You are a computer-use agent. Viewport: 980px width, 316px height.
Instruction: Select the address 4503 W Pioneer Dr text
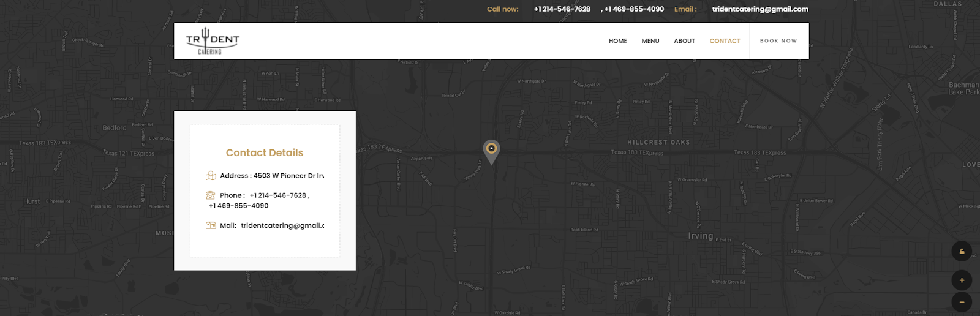pyautogui.click(x=288, y=176)
